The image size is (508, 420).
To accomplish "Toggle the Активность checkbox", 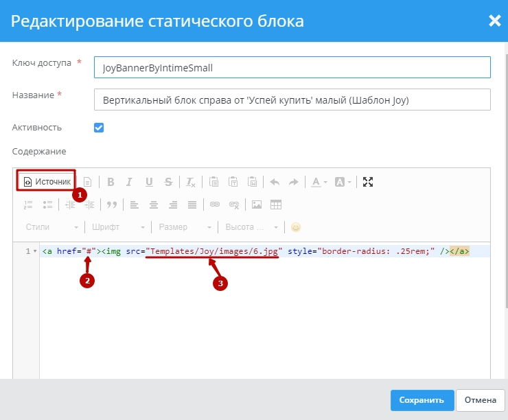I will click(x=99, y=128).
